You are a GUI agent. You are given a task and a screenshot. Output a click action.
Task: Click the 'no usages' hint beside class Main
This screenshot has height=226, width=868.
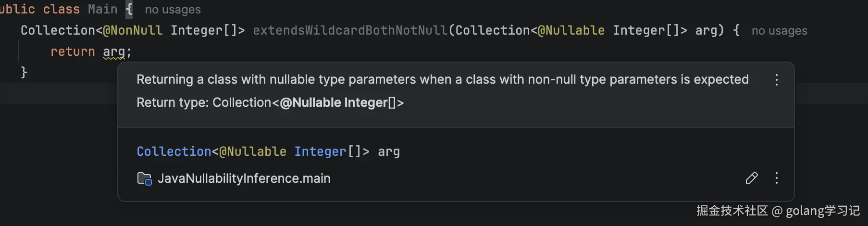[x=173, y=10]
